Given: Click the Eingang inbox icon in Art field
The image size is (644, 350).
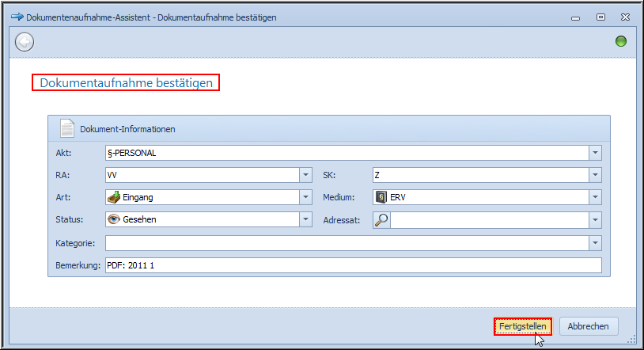Looking at the screenshot, I should pos(114,197).
